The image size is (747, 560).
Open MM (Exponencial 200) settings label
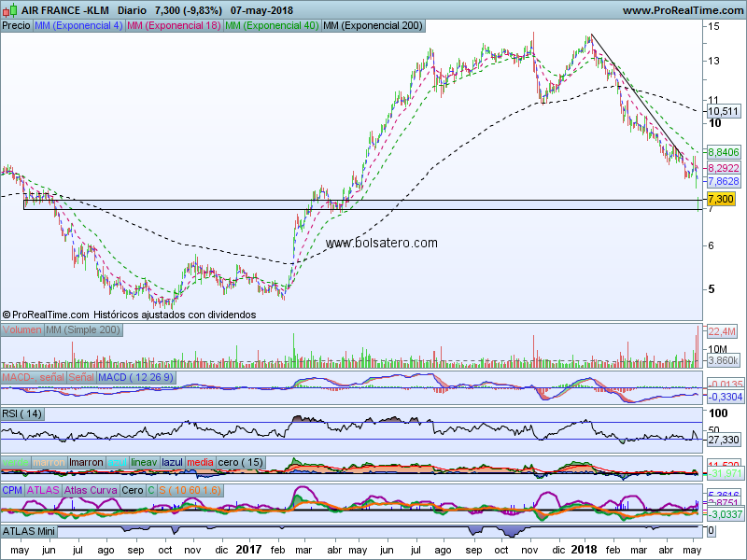(373, 26)
